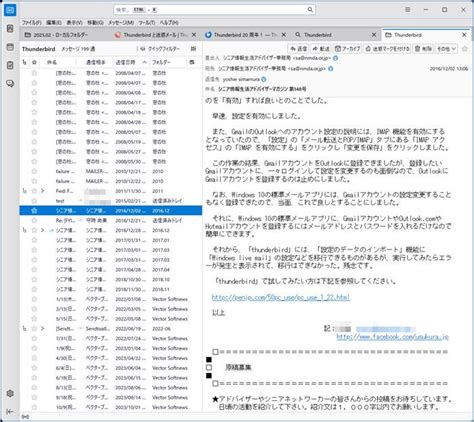Screen dimensions: 474x422
Task: Open the column picker in list header
Action: click(192, 62)
